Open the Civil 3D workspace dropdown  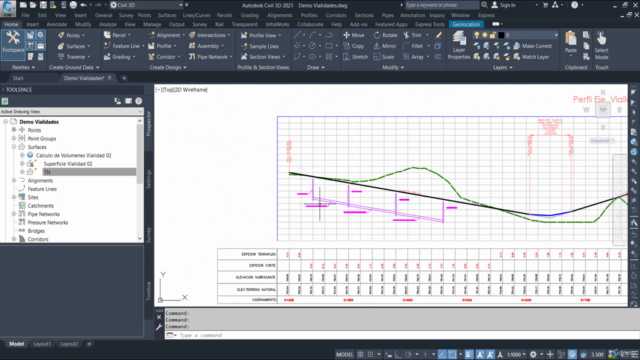click(181, 5)
